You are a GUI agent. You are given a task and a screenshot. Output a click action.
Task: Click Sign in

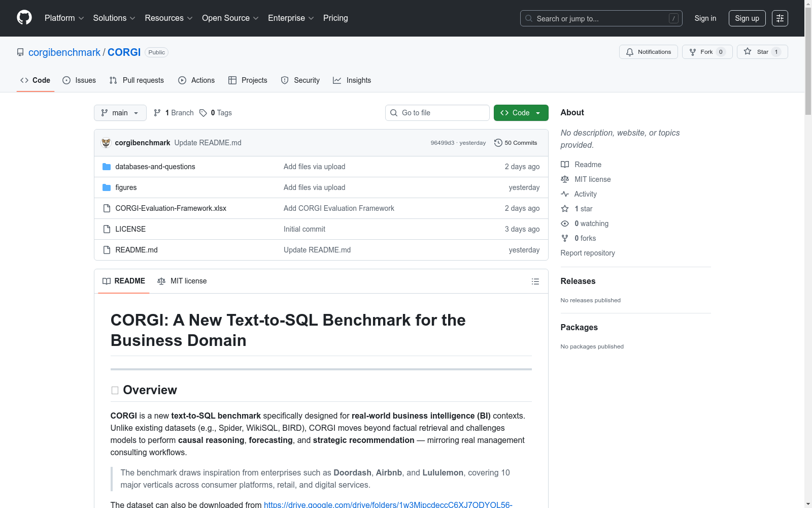[705, 18]
